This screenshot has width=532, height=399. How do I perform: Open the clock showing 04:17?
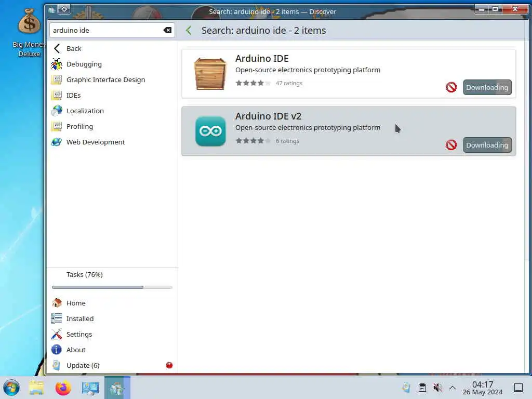[x=483, y=388]
